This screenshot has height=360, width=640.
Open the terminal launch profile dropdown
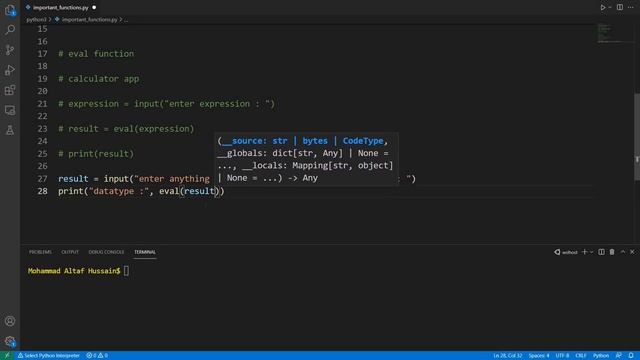point(591,252)
